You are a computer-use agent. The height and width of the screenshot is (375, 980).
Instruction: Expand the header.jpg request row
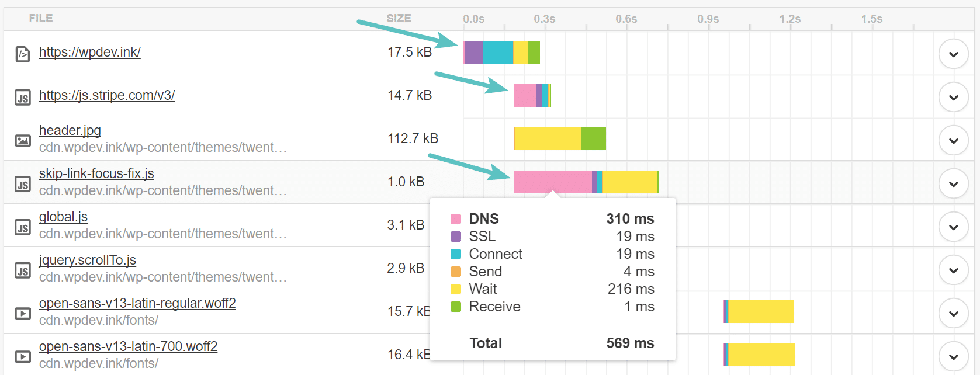(x=953, y=140)
